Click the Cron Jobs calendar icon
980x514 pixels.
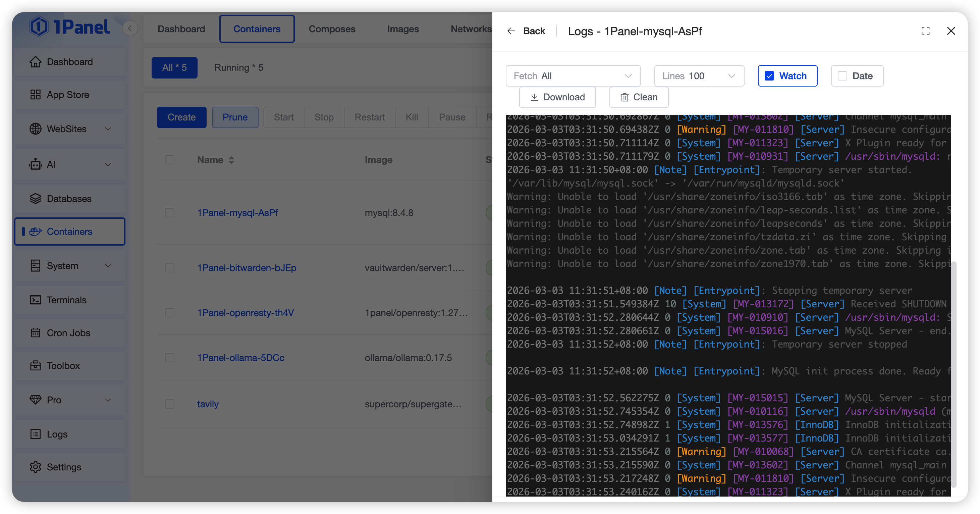tap(35, 333)
